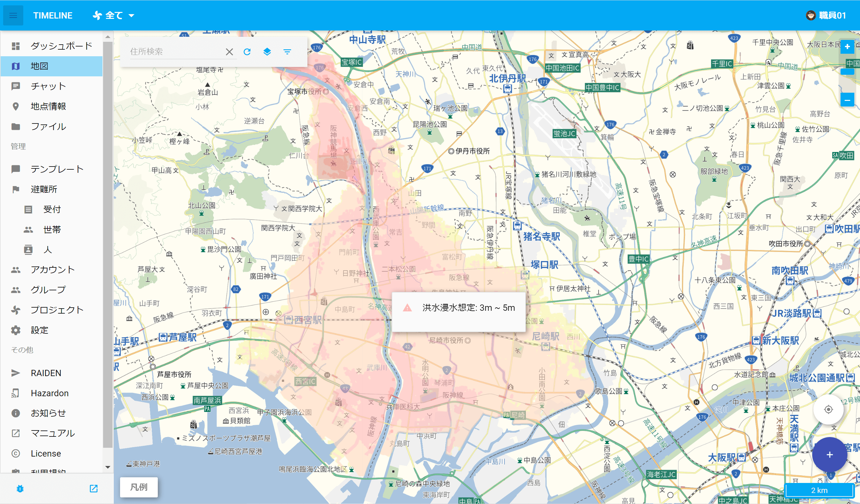The width and height of the screenshot is (860, 504).
Task: Click the cast icon beside Hazardon
Action: (x=16, y=393)
